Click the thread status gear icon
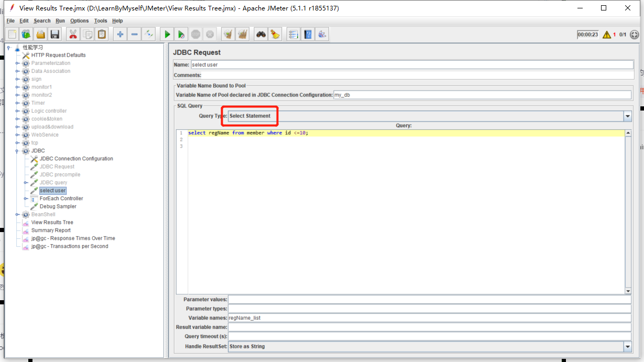 tap(635, 35)
